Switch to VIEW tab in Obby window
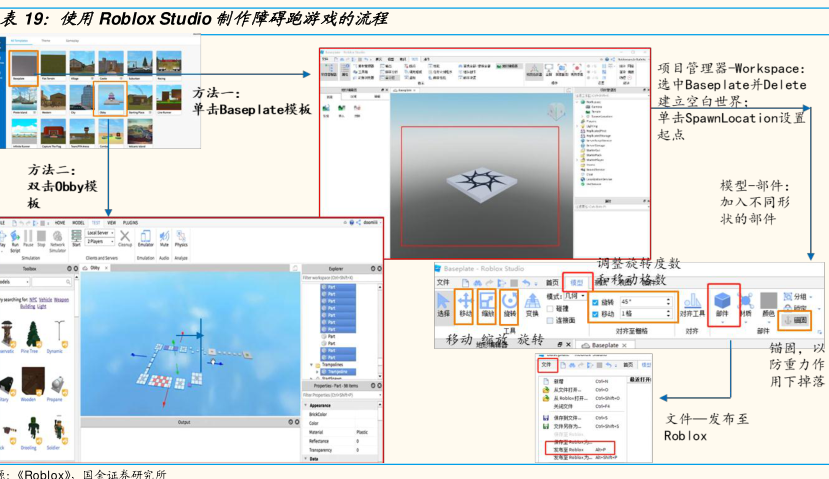 click(x=112, y=223)
